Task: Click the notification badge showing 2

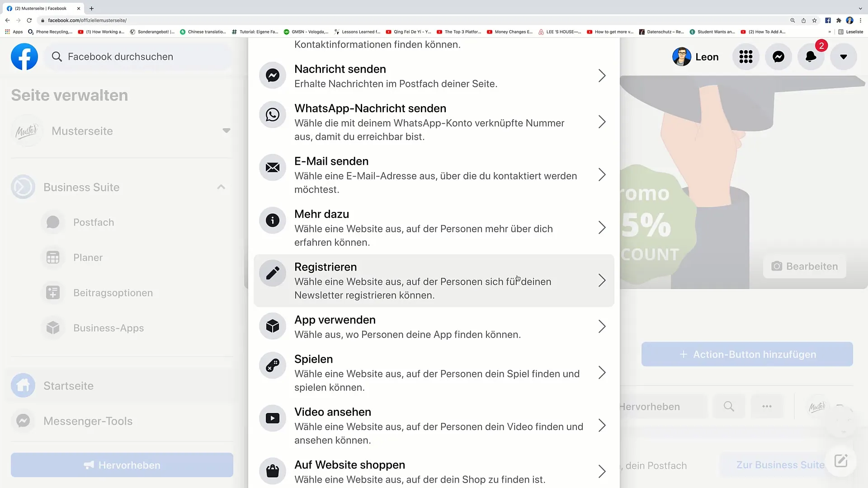Action: [821, 46]
